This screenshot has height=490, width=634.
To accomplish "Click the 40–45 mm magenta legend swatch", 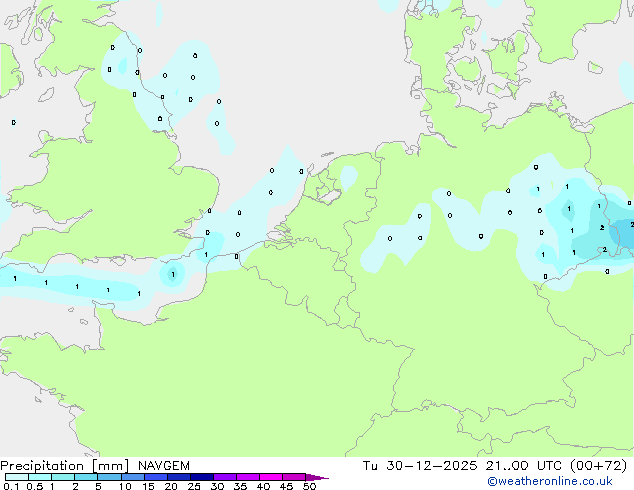I will point(271,477).
